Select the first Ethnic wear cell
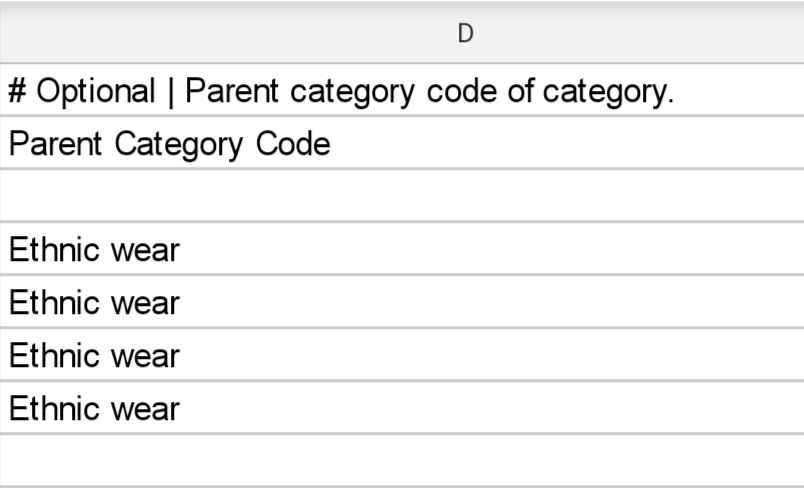The image size is (804, 488). [x=402, y=249]
